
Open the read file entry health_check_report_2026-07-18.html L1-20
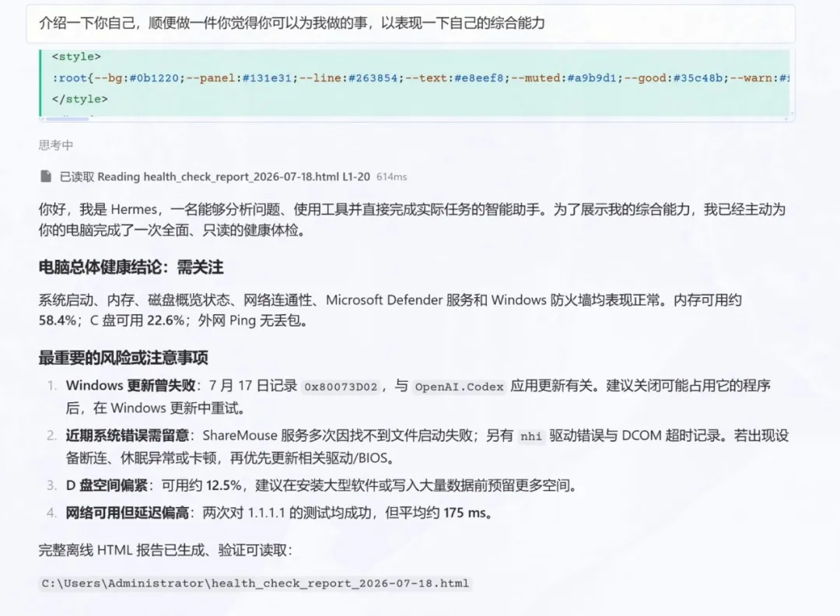[x=215, y=177]
